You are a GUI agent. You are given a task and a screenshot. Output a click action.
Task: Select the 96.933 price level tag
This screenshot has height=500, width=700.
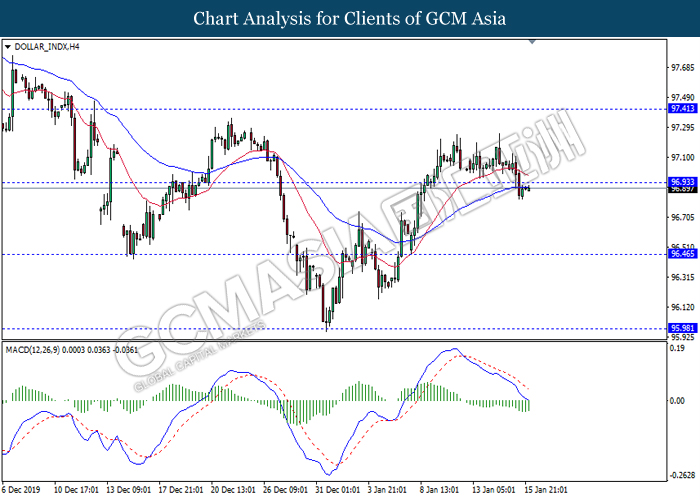pyautogui.click(x=683, y=182)
